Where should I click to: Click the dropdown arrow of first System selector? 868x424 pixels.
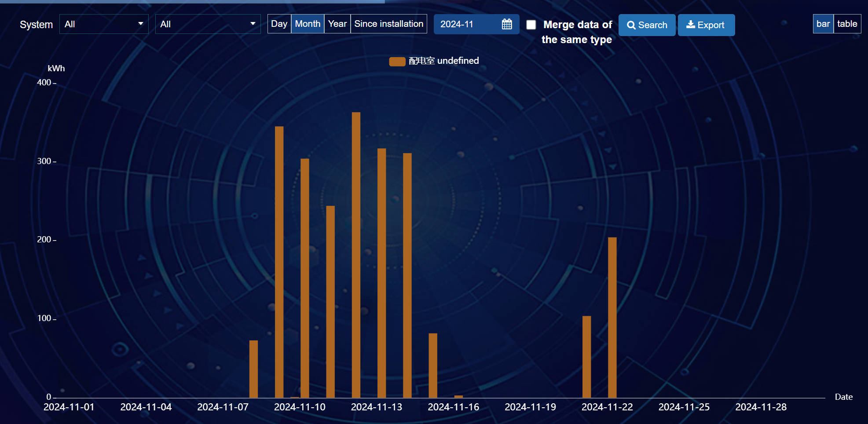point(141,24)
